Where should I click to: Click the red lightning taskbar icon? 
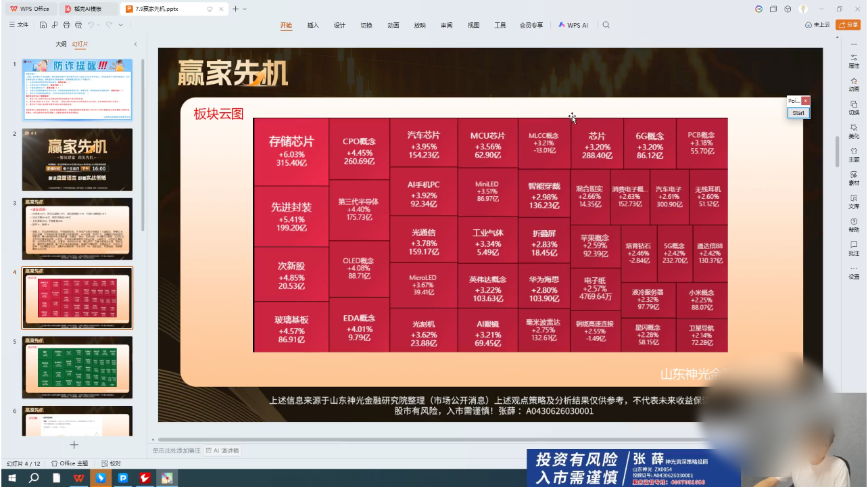coord(145,478)
